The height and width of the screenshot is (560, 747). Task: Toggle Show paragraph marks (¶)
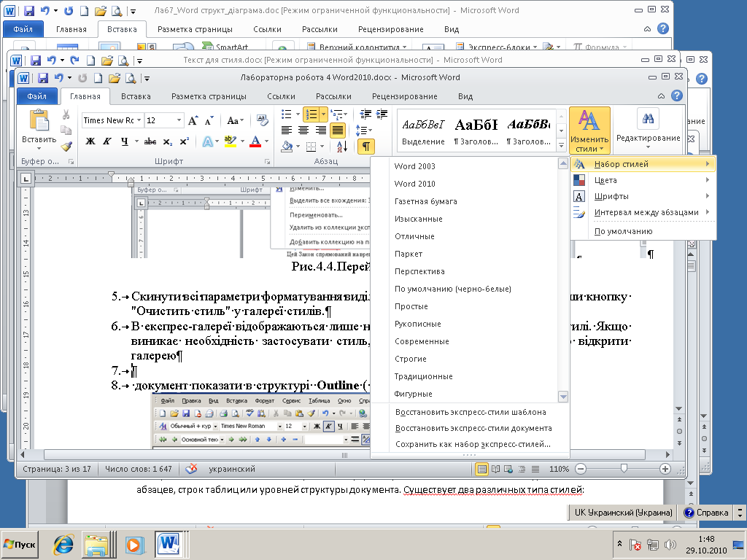tap(366, 146)
